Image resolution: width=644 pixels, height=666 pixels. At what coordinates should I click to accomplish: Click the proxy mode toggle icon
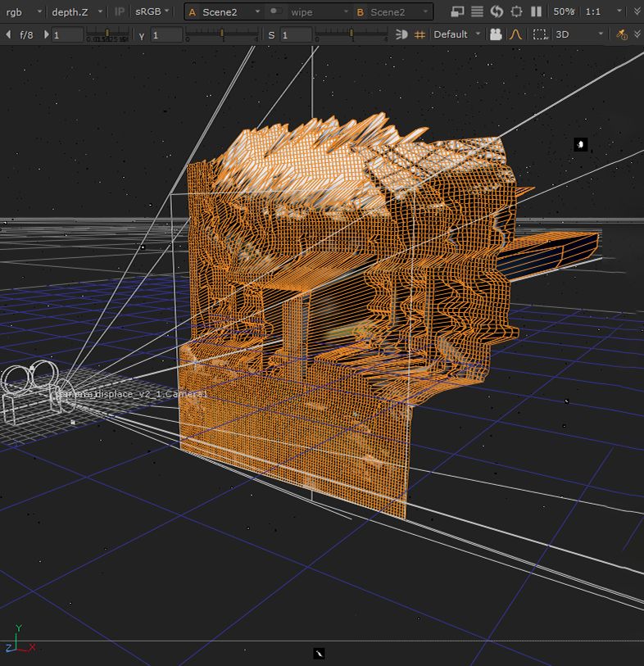pos(458,11)
